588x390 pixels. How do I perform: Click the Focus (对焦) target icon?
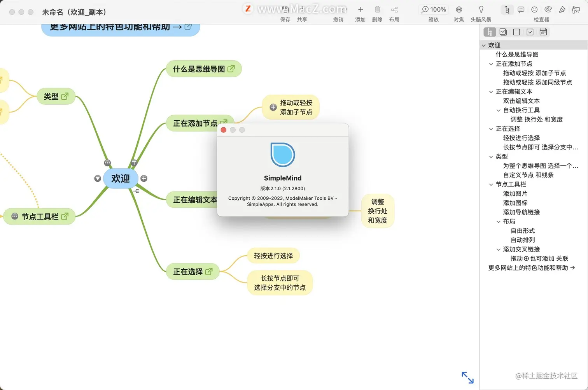459,10
